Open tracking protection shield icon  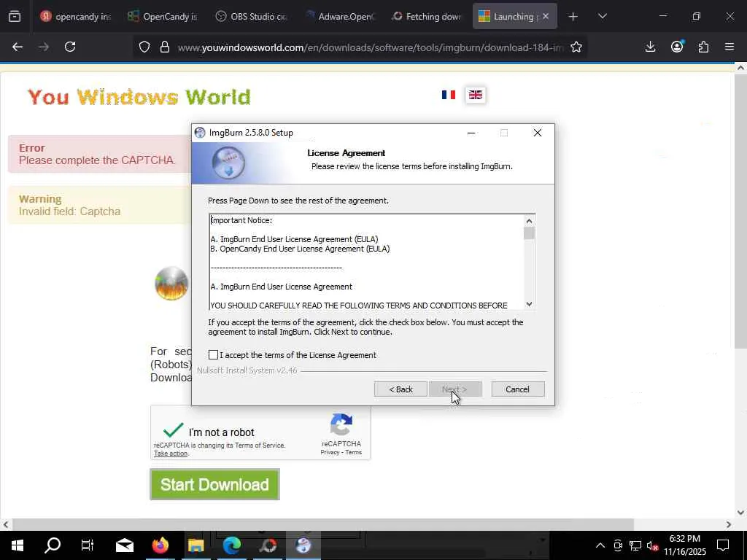click(x=144, y=47)
